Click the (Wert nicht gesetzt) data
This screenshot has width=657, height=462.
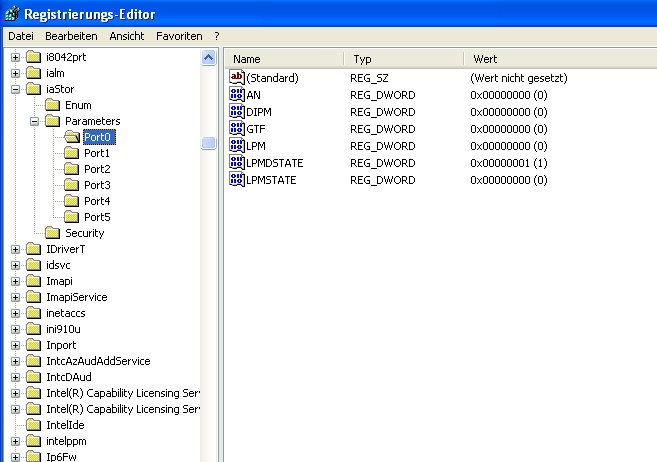pyautogui.click(x=519, y=78)
